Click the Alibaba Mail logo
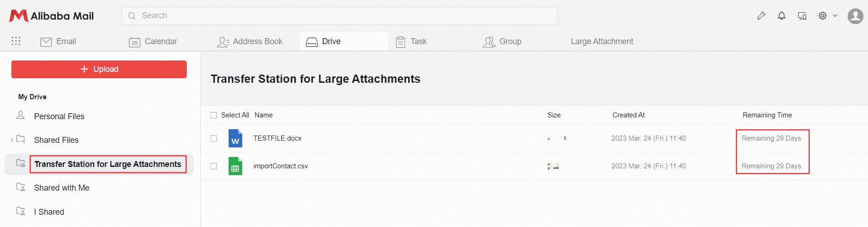 click(x=51, y=16)
